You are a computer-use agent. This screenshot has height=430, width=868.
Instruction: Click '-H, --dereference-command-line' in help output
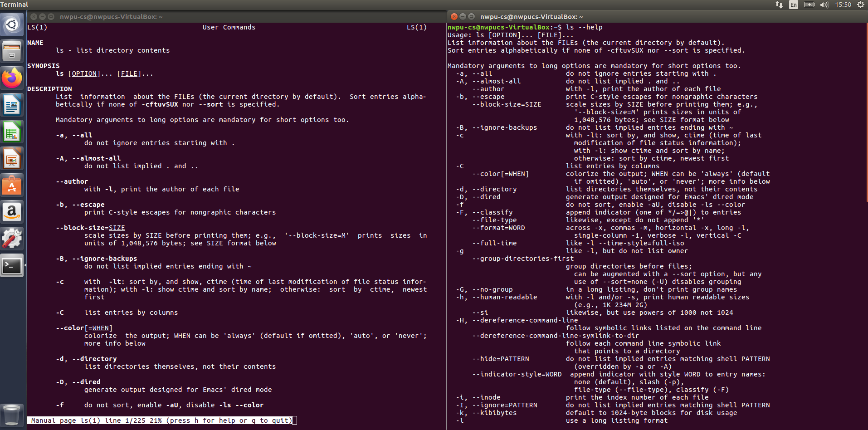(x=517, y=320)
